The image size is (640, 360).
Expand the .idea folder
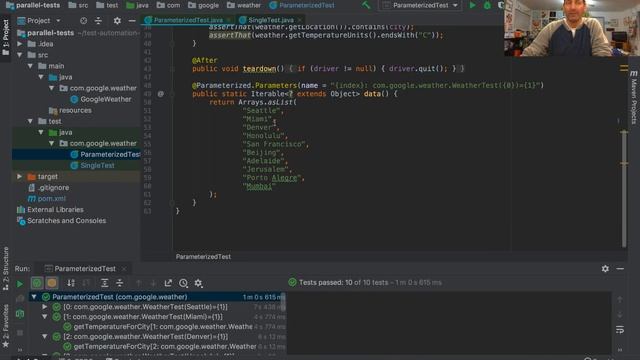(20, 44)
